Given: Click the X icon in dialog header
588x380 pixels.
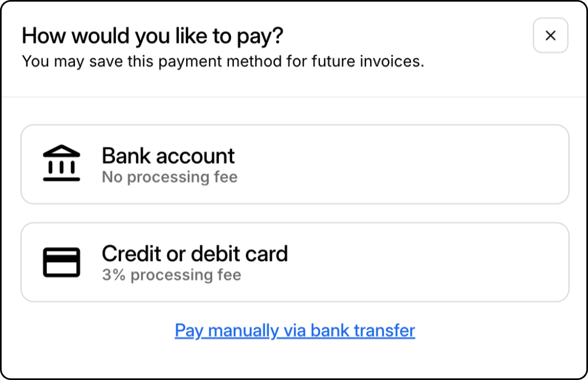Looking at the screenshot, I should 550,35.
